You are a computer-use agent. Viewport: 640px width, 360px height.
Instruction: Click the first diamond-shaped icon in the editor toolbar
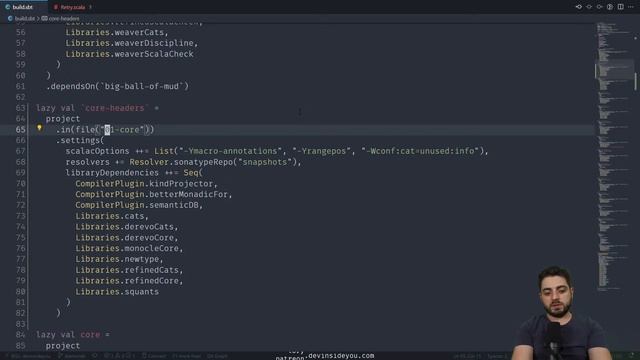579,7
